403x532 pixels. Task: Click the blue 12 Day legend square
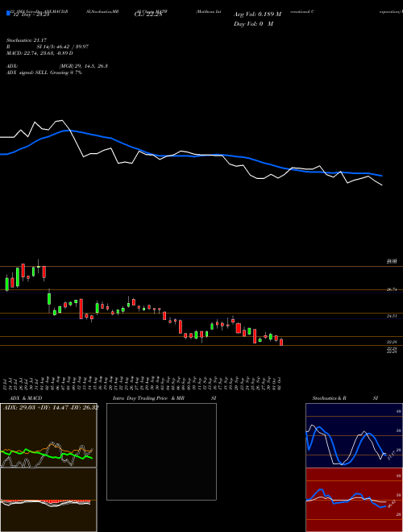8,14
